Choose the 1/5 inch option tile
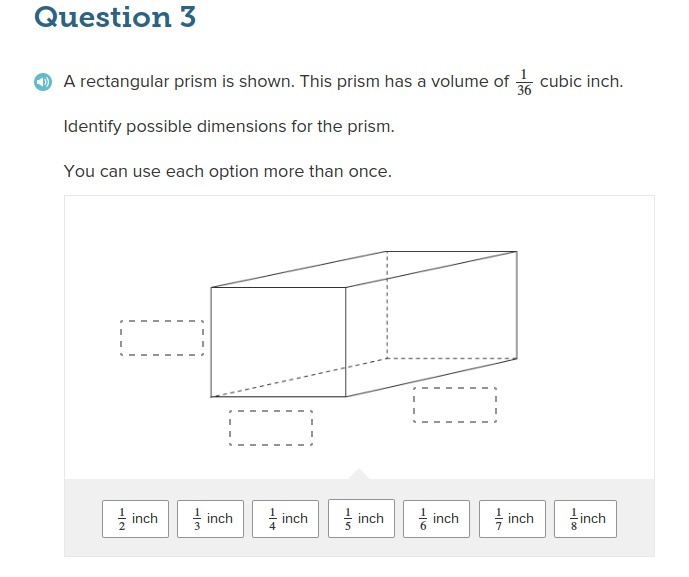This screenshot has width=689, height=577. pyautogui.click(x=361, y=519)
